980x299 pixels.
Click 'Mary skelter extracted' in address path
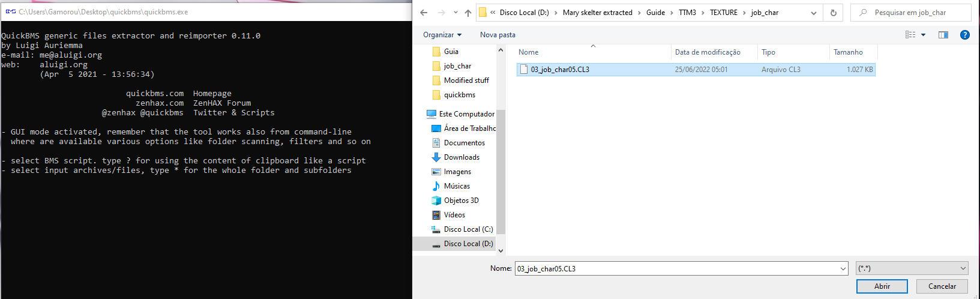point(597,13)
